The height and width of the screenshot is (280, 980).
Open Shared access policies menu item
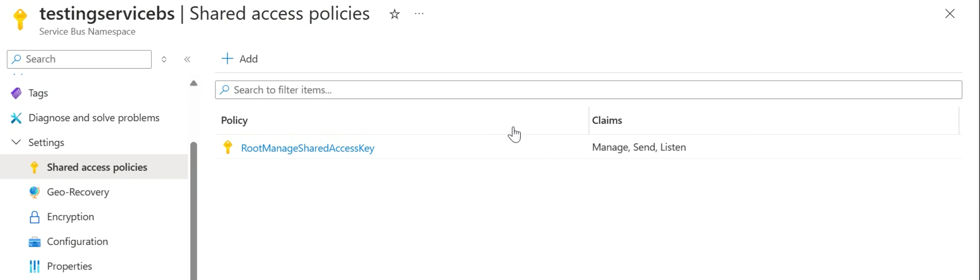click(97, 168)
